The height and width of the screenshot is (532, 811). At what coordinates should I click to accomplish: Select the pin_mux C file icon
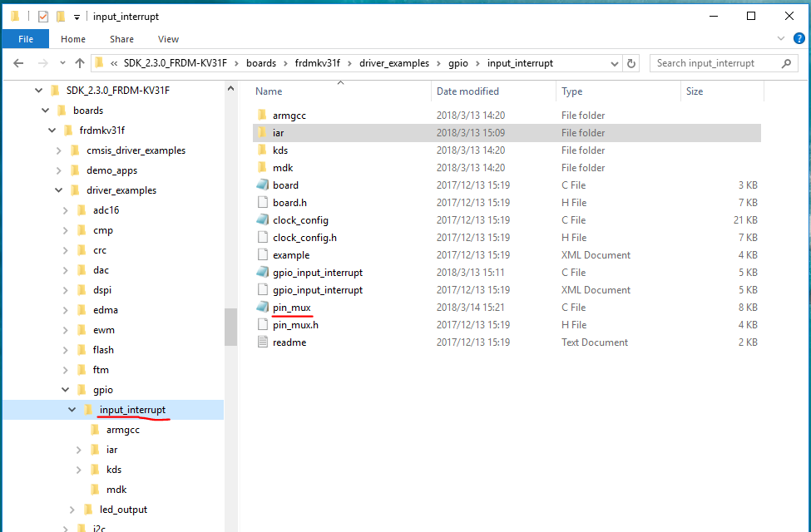[x=263, y=307]
